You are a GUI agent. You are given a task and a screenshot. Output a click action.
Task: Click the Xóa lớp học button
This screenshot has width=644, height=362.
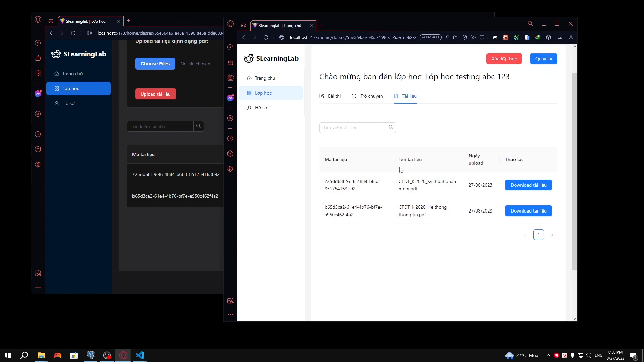504,59
